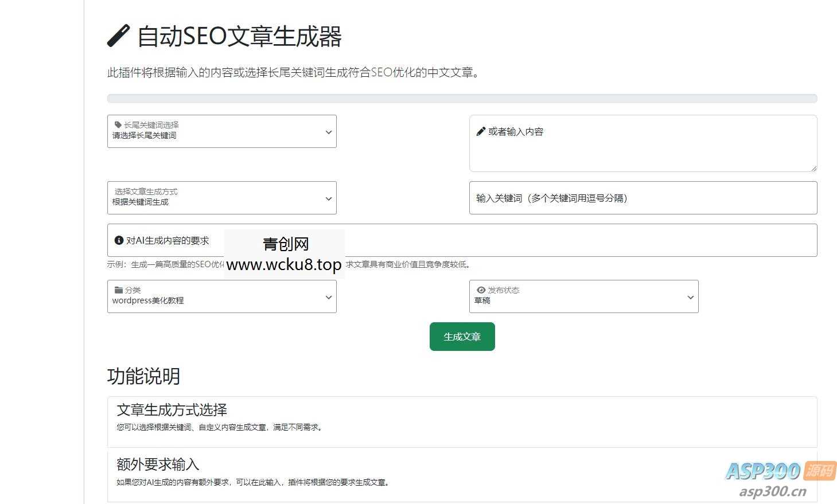Viewport: 837px width, 504px height.
Task: Click the eye icon on 发布状态
Action: [481, 290]
